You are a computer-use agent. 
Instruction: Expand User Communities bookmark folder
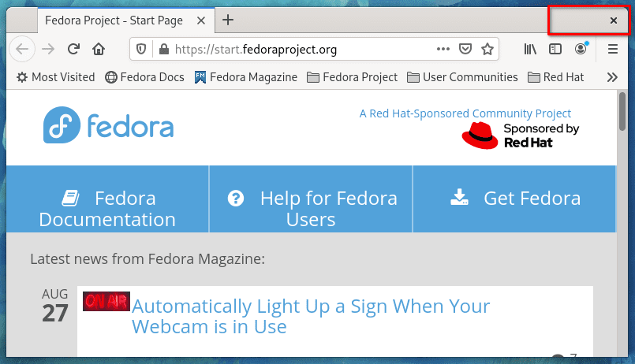(x=462, y=77)
